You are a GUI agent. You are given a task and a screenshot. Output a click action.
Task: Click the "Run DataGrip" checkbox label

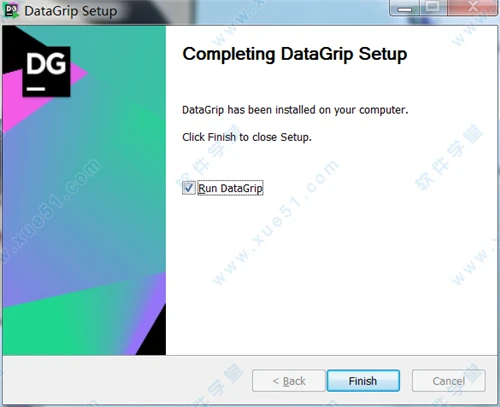[230, 188]
